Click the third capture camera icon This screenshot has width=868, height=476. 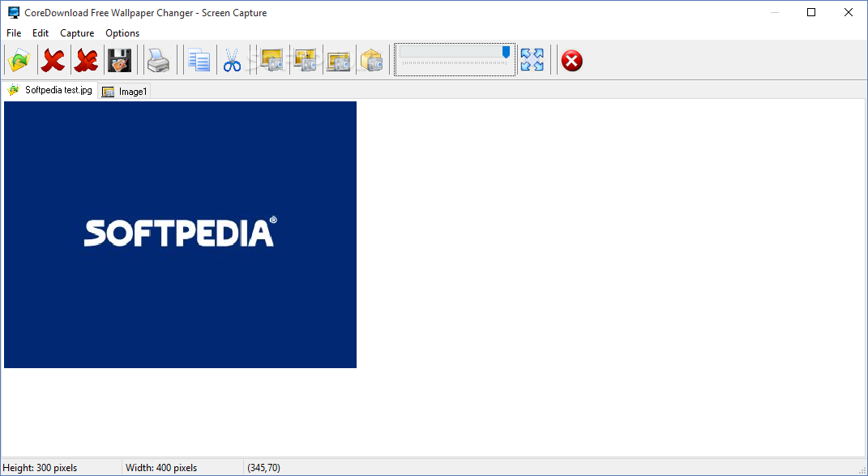tap(338, 60)
